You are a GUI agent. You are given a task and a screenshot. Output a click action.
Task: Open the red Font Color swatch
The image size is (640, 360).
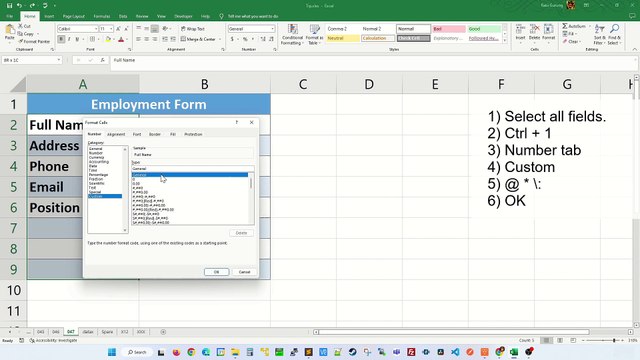click(121, 39)
